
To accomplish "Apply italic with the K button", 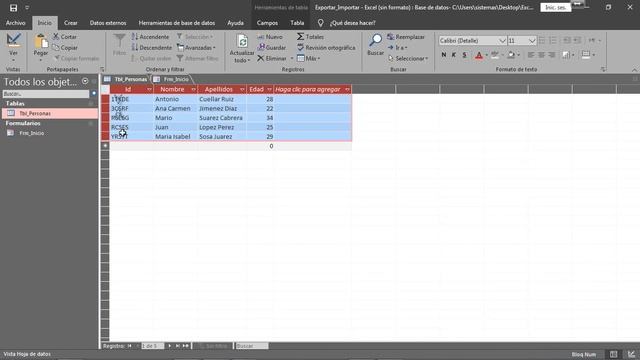I will click(453, 55).
